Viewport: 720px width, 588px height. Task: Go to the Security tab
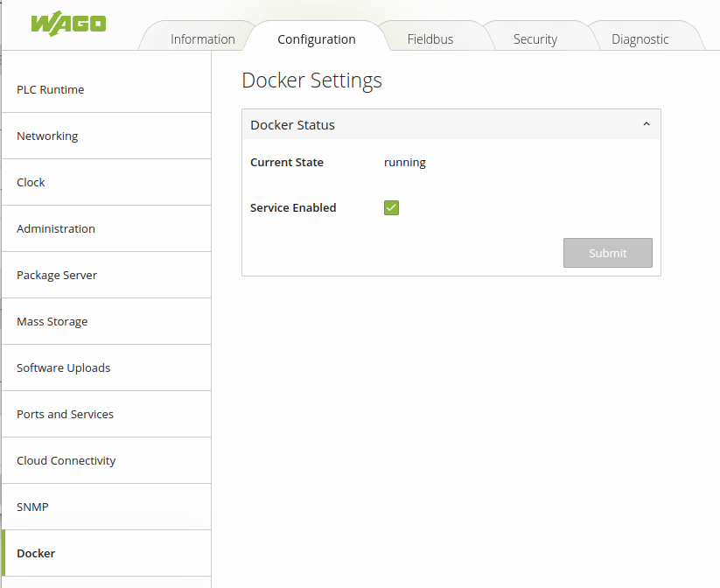point(535,39)
